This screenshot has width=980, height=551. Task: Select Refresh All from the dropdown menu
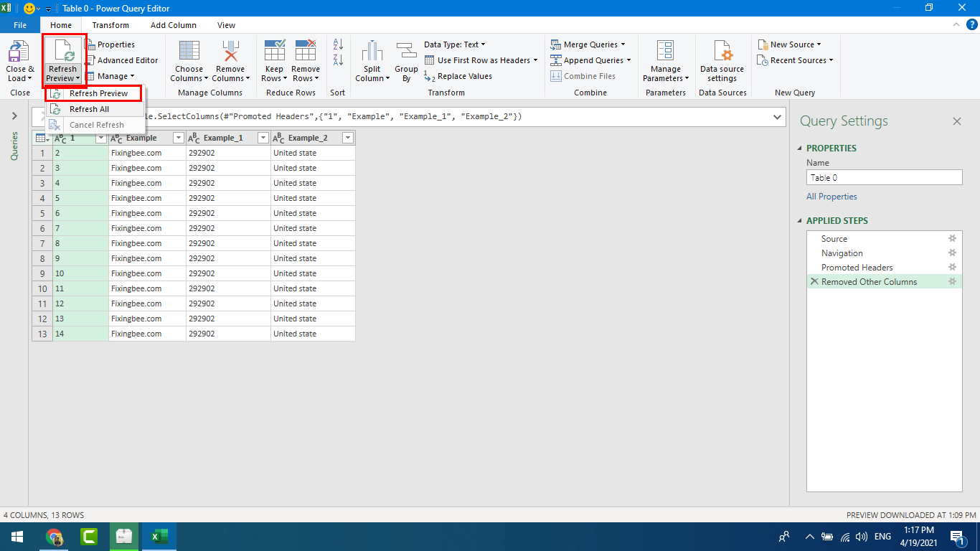coord(89,109)
